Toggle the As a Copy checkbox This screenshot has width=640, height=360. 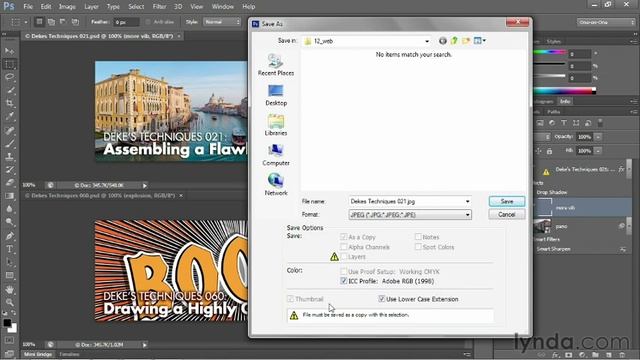(344, 237)
